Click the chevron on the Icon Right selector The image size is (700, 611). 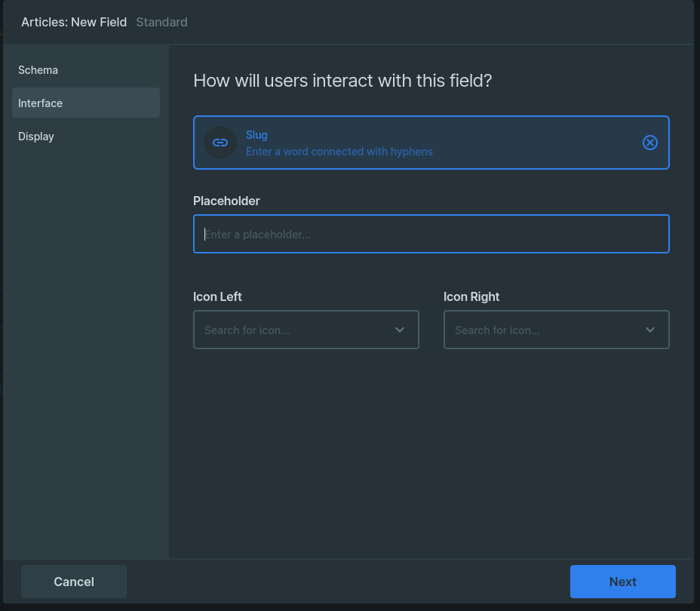pos(649,330)
